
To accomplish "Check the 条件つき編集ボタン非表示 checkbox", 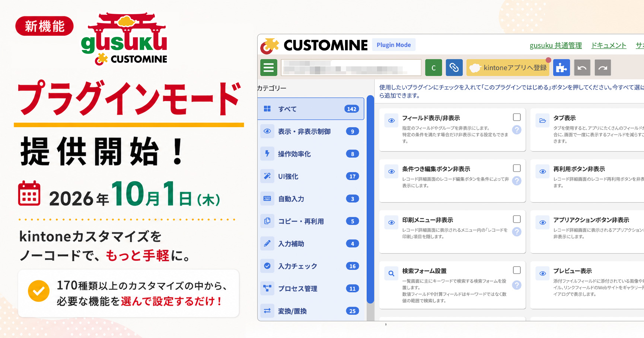I will pos(517,168).
